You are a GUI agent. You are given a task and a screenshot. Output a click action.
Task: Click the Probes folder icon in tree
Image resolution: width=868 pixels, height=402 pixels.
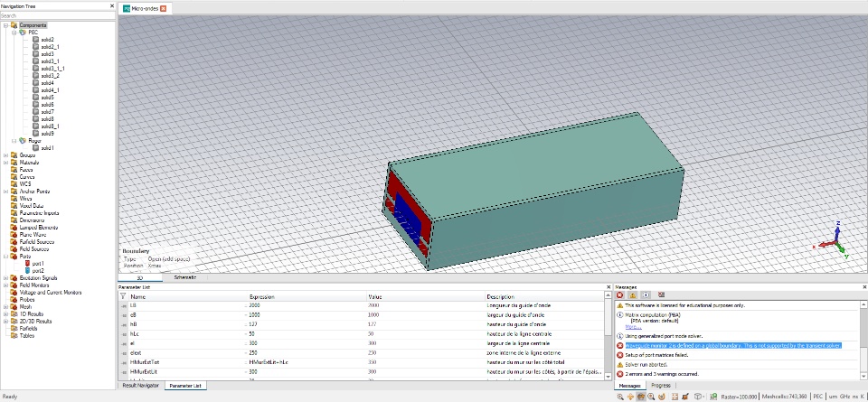(14, 299)
